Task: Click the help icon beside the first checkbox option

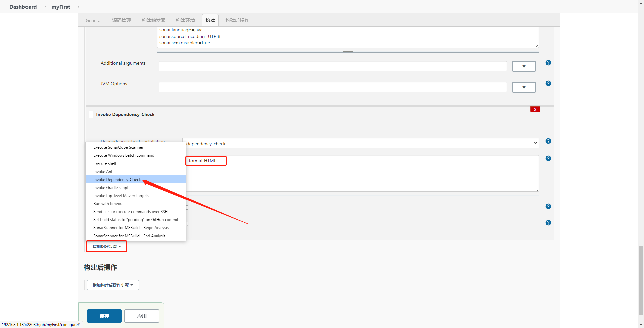Action: pyautogui.click(x=548, y=206)
